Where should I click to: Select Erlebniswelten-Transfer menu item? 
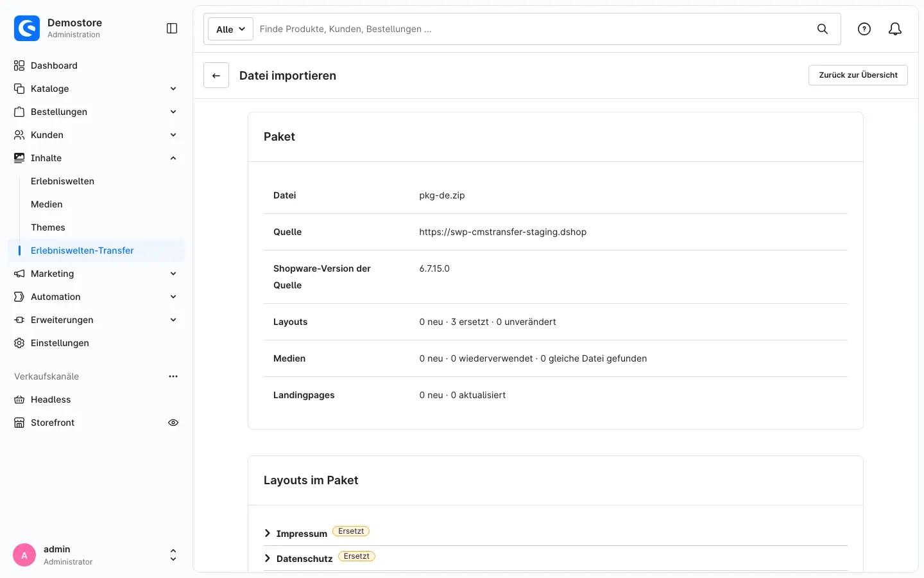click(x=96, y=250)
